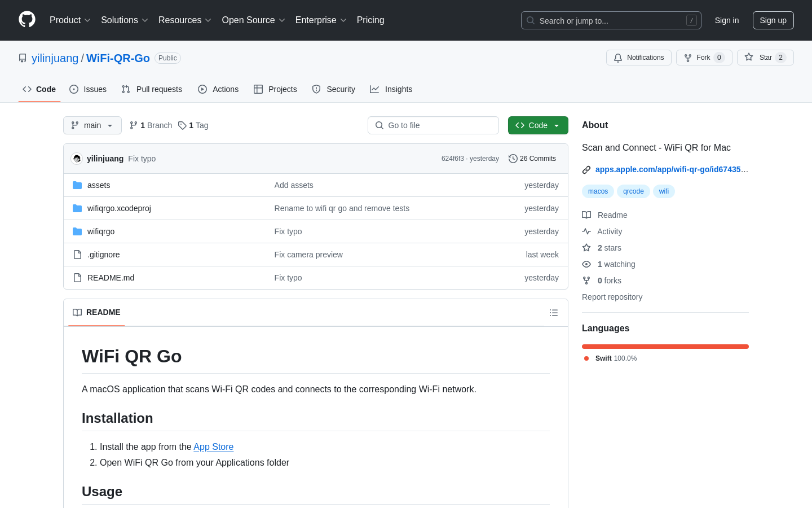Switch to the Insights tab
Screen dimensions: 812x508
click(391, 89)
